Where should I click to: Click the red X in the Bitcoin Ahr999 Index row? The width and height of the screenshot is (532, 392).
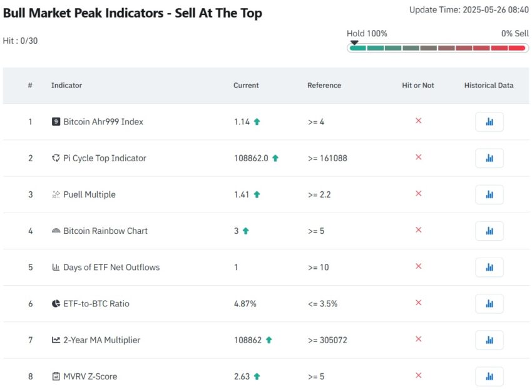tap(418, 121)
